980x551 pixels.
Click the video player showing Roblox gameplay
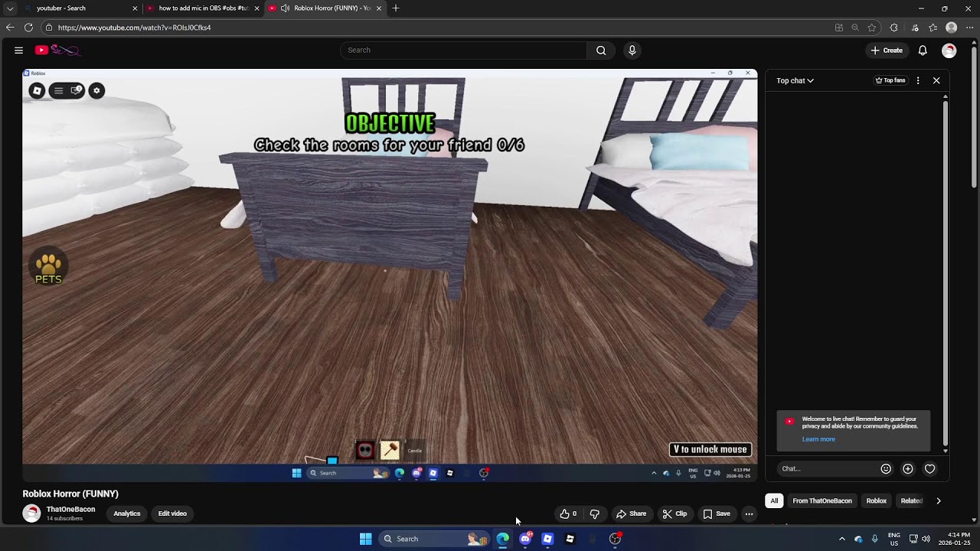[x=390, y=275]
